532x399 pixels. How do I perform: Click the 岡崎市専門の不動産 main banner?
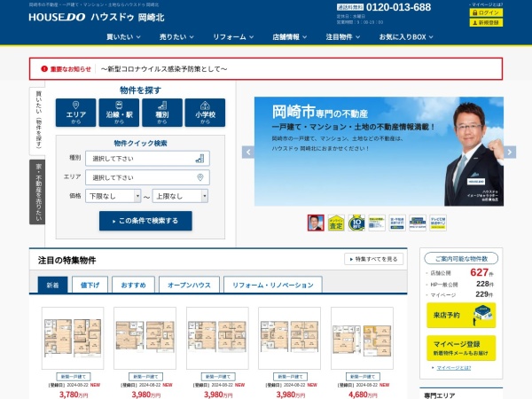379,152
